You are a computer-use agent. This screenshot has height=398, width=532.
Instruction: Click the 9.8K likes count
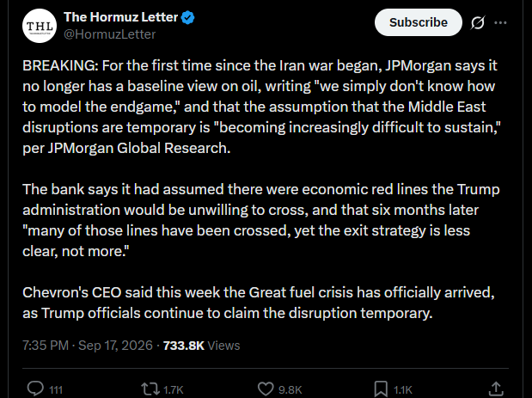(290, 390)
